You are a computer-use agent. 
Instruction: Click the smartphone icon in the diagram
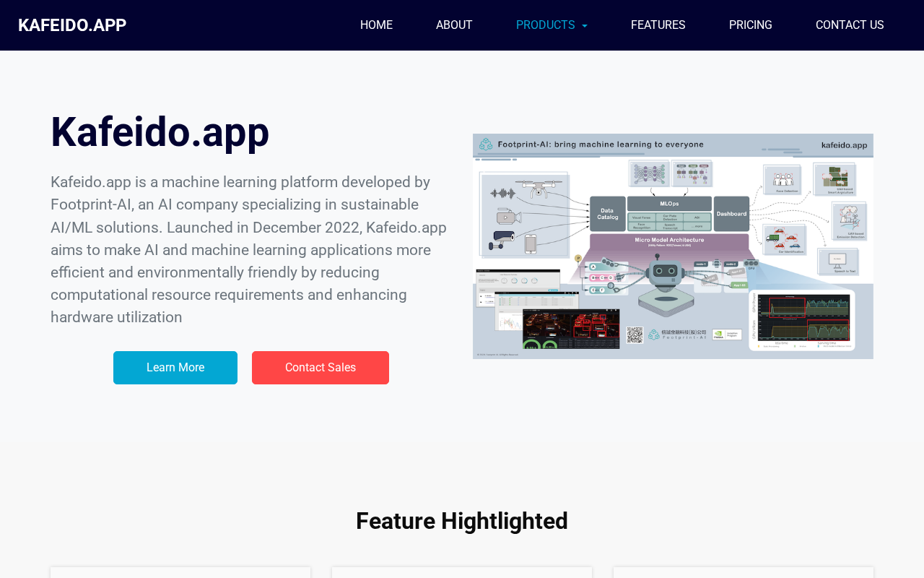(531, 243)
